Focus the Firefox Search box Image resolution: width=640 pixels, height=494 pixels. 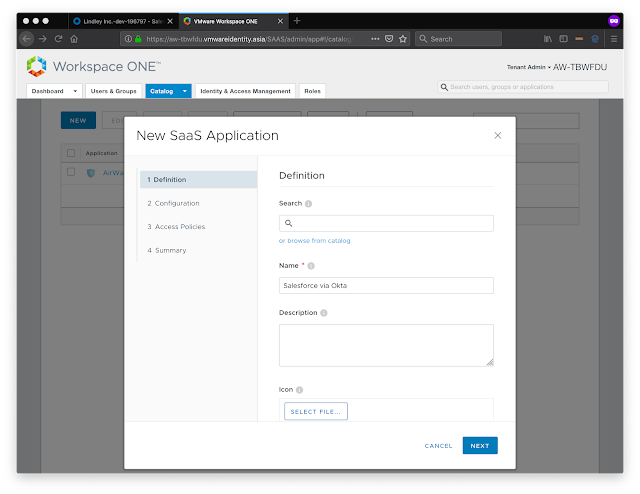(458, 39)
